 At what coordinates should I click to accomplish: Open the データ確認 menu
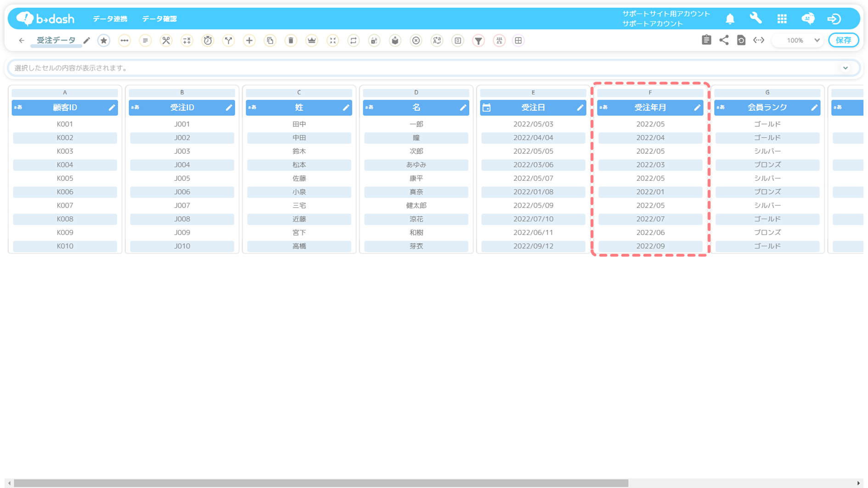coord(159,19)
